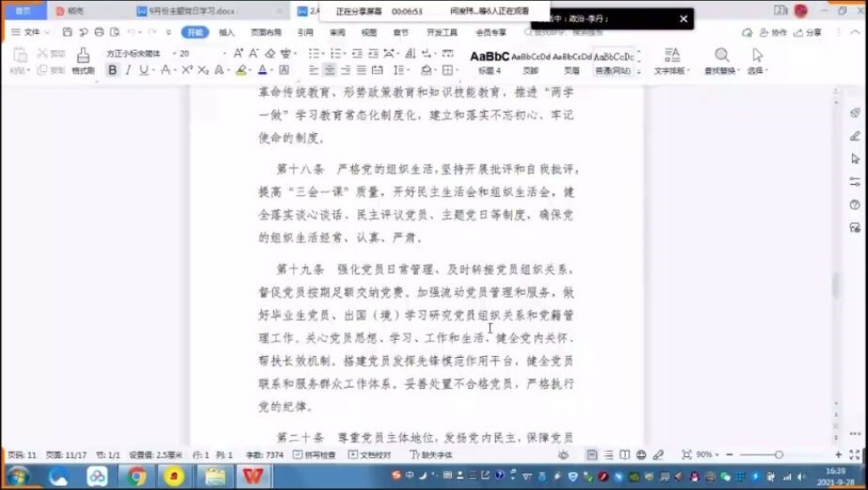The image size is (868, 490).
Task: Open Find and Replace tool
Action: tap(722, 60)
